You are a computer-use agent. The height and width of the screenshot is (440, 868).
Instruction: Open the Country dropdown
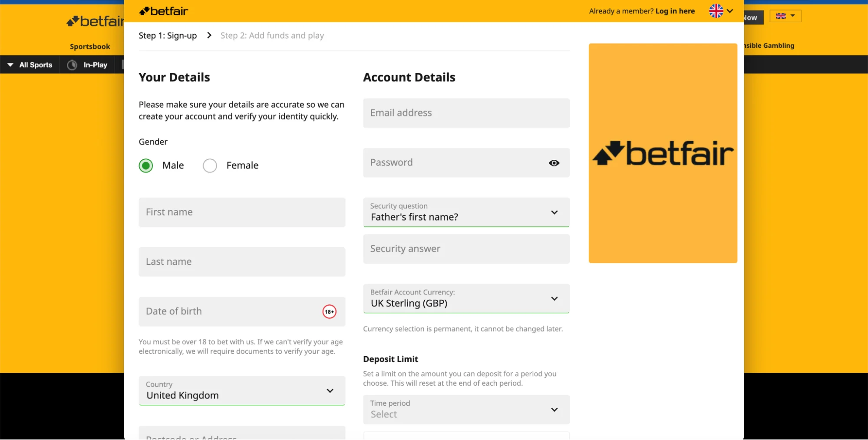click(x=242, y=390)
